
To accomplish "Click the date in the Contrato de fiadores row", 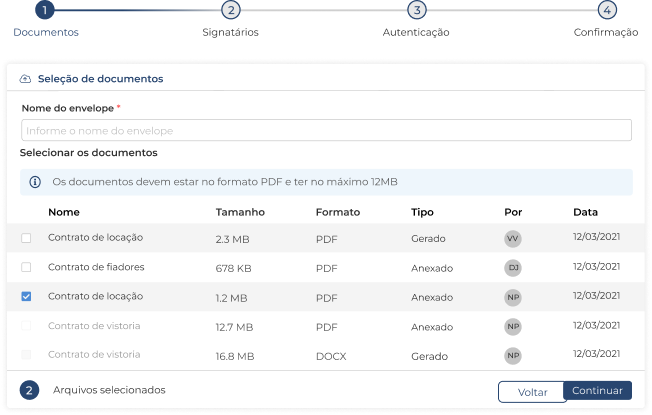I will (596, 266).
